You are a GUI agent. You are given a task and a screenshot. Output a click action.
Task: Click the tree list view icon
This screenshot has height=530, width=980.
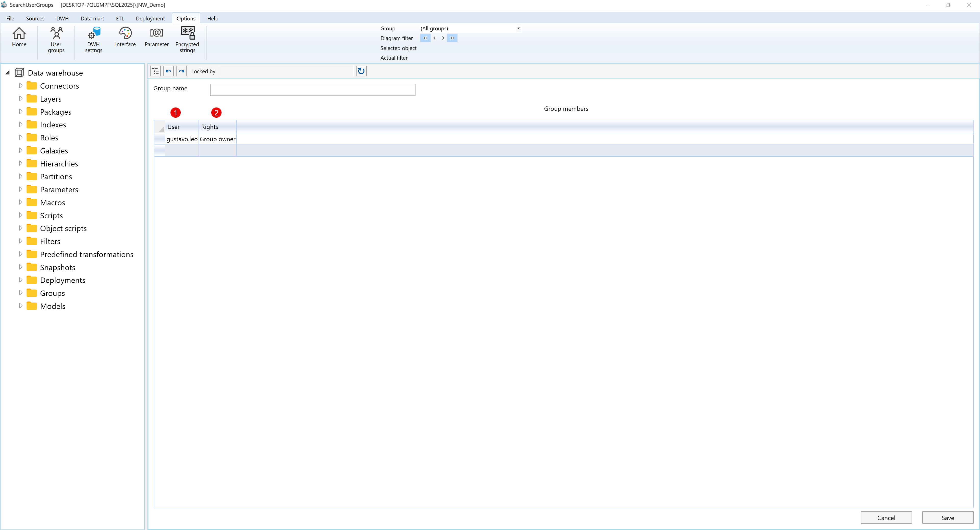coord(155,71)
